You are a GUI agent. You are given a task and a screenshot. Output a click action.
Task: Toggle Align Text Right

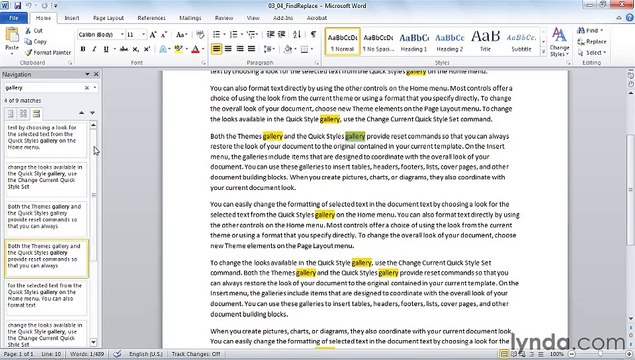tap(240, 49)
